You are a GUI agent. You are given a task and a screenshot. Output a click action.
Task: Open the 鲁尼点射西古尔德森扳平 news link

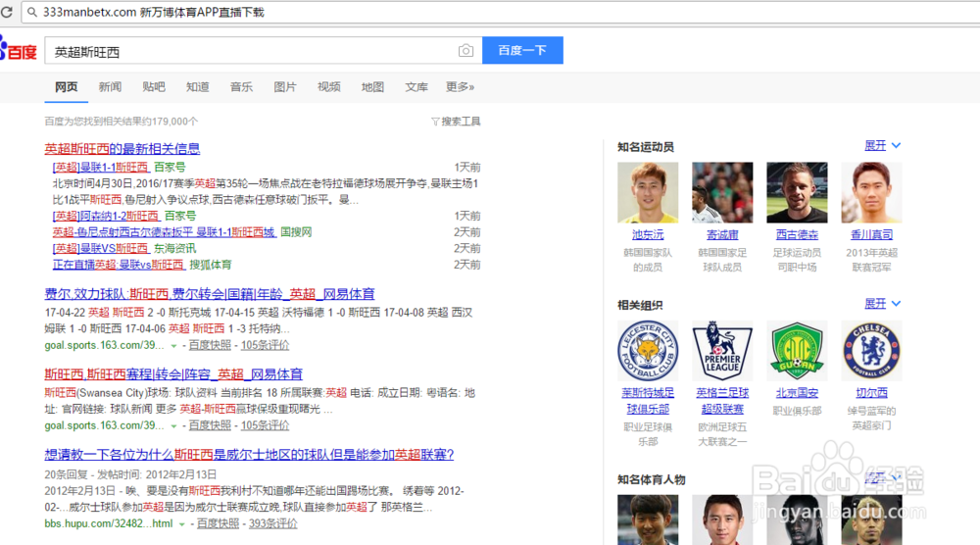164,232
